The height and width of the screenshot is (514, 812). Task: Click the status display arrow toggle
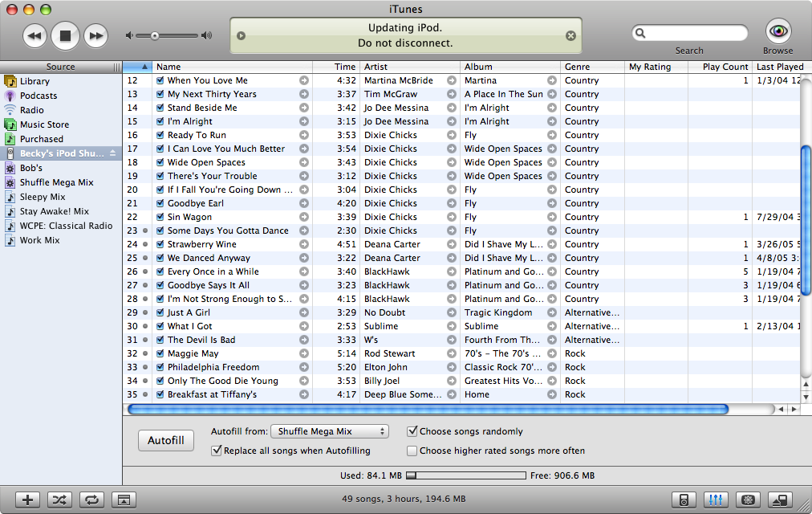click(x=241, y=36)
